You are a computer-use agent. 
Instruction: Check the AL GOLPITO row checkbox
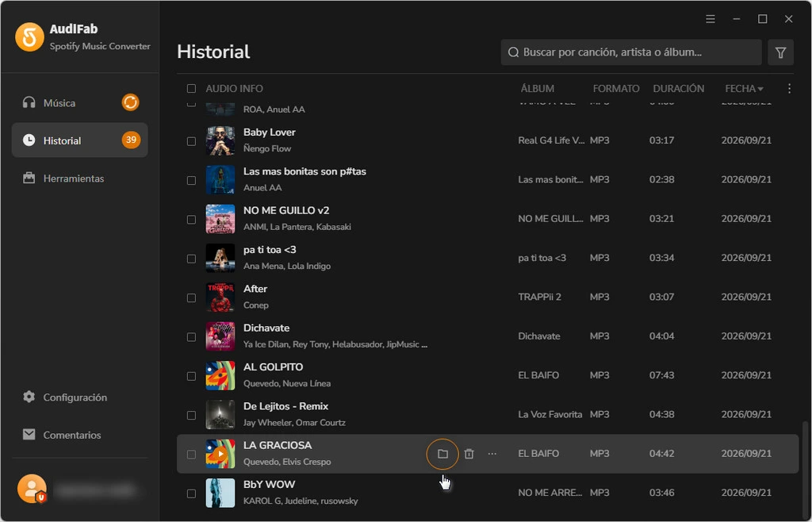tap(192, 377)
